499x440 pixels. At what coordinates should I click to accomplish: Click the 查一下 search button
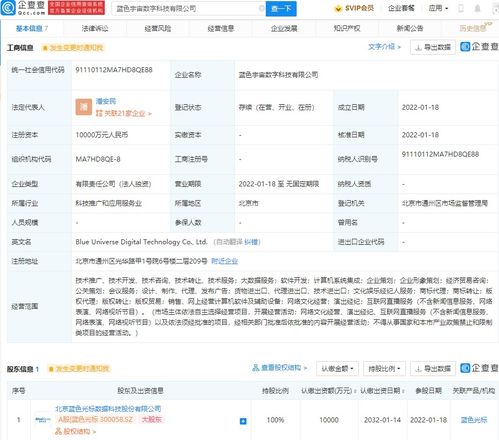(x=281, y=9)
